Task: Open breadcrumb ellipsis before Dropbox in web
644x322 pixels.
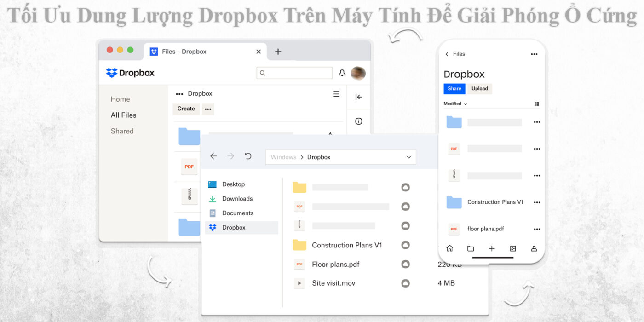Action: (x=179, y=94)
